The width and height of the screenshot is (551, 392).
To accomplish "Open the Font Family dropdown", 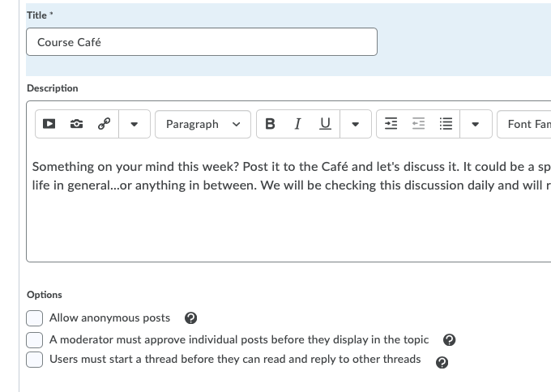I will (525, 124).
